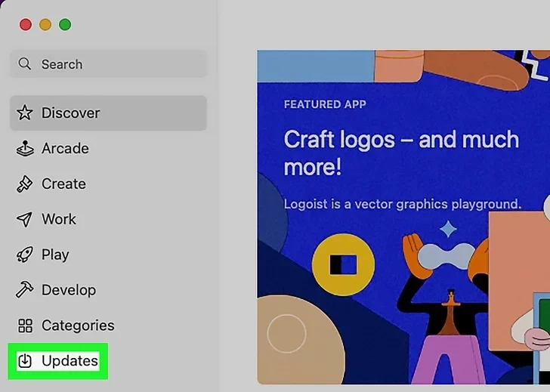Click the green full-screen window button

65,24
